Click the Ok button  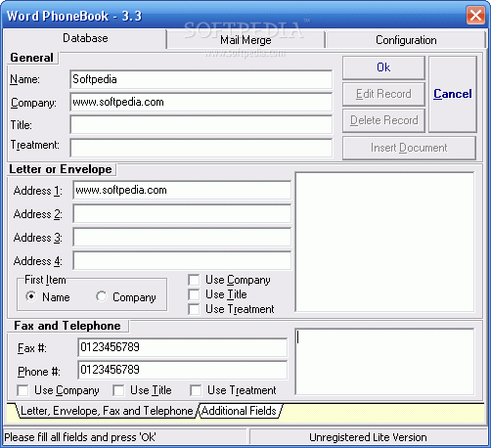383,67
